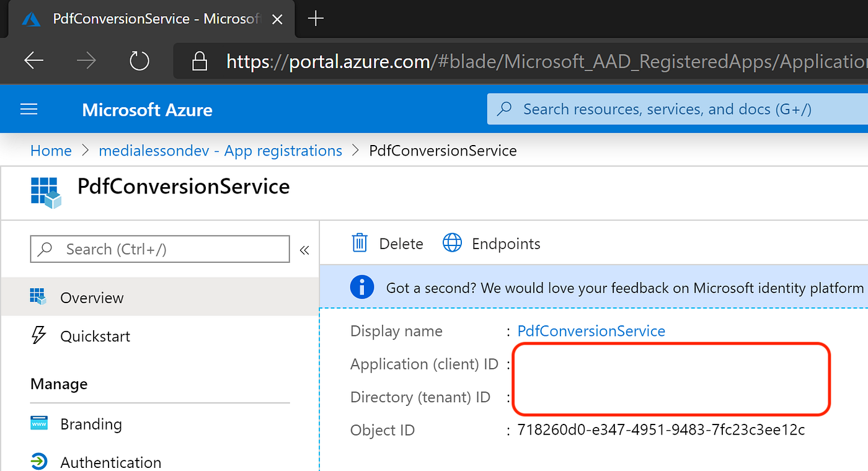Open the Branding section icon

point(38,423)
